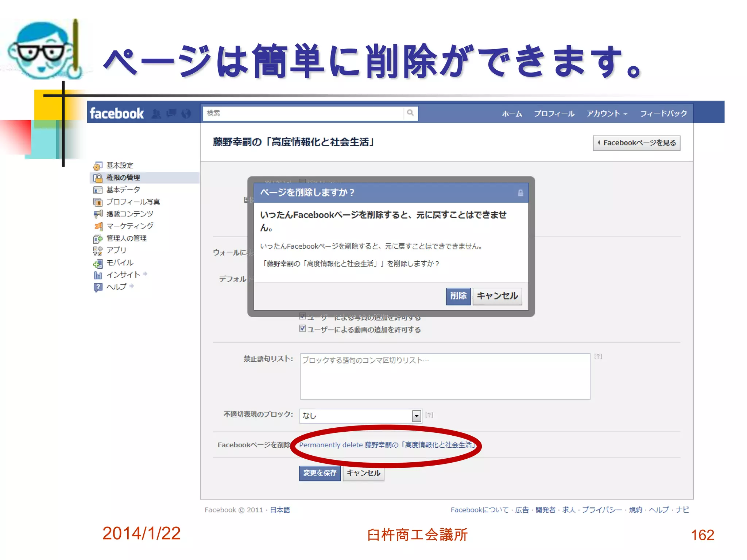Viewport: 747px width, 560px height.
Task: Click 日本語 language link in footer
Action: click(280, 510)
